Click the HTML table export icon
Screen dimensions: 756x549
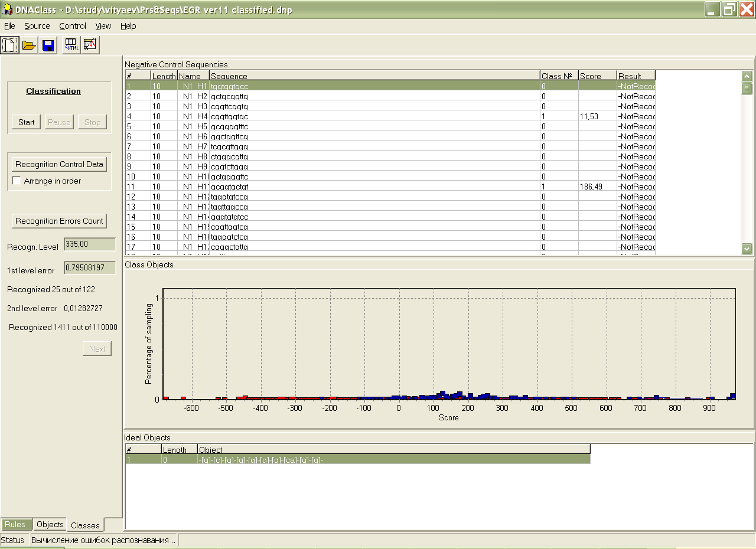[71, 45]
